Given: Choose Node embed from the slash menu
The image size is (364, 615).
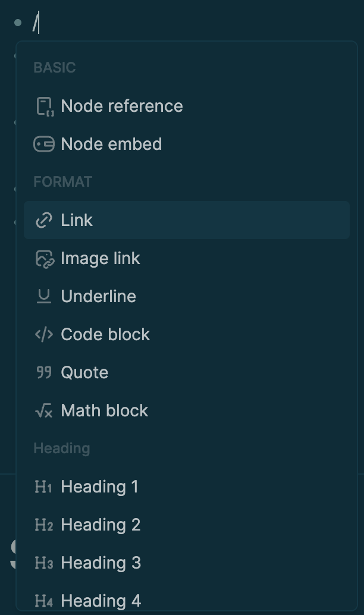Looking at the screenshot, I should click(111, 144).
